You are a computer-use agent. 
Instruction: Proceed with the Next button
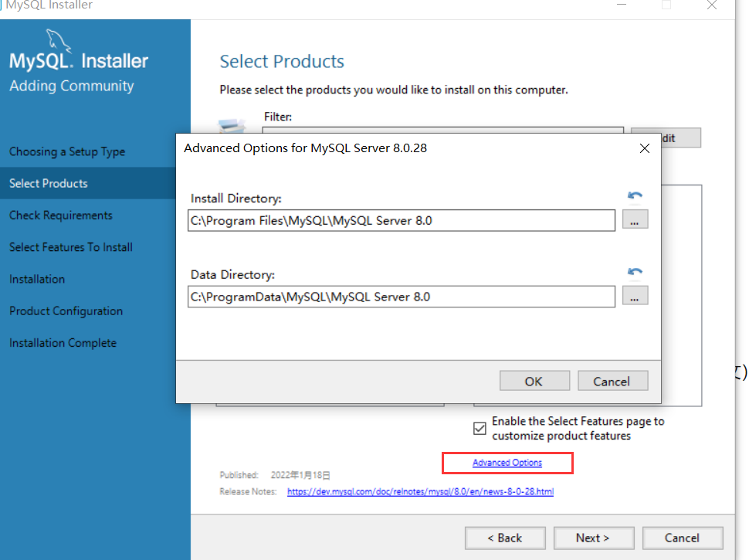(x=594, y=538)
